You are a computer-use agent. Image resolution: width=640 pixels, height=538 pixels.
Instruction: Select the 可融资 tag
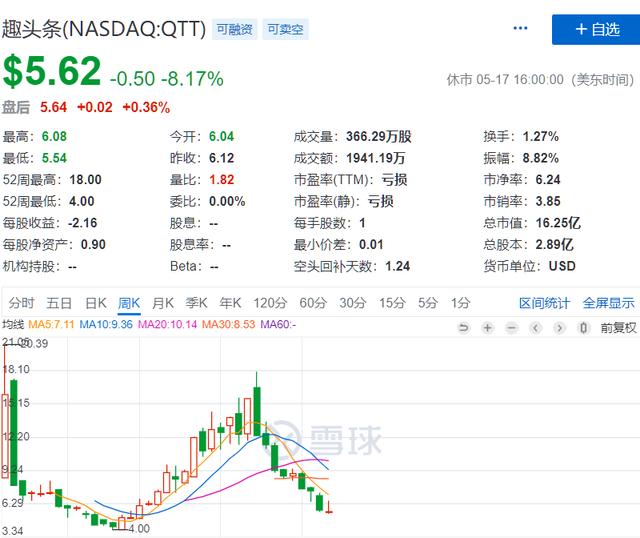click(x=234, y=29)
